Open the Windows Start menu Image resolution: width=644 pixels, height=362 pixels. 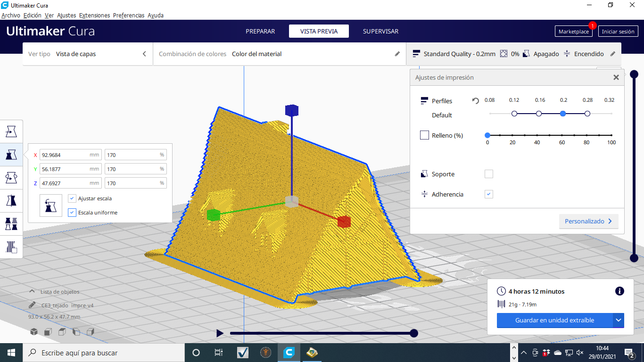click(x=11, y=352)
